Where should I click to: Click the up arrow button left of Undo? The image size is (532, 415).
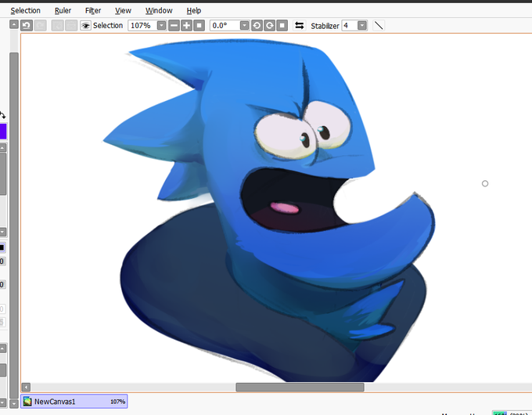tap(14, 24)
